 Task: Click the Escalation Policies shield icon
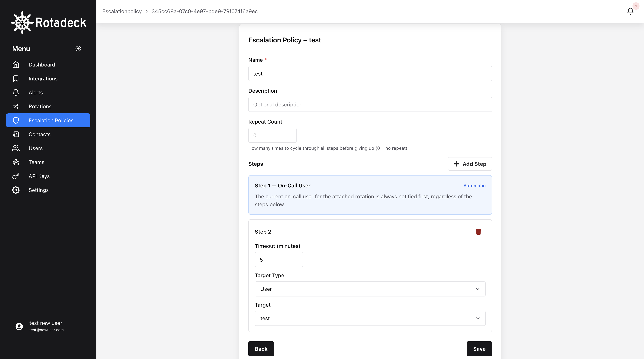(x=16, y=120)
